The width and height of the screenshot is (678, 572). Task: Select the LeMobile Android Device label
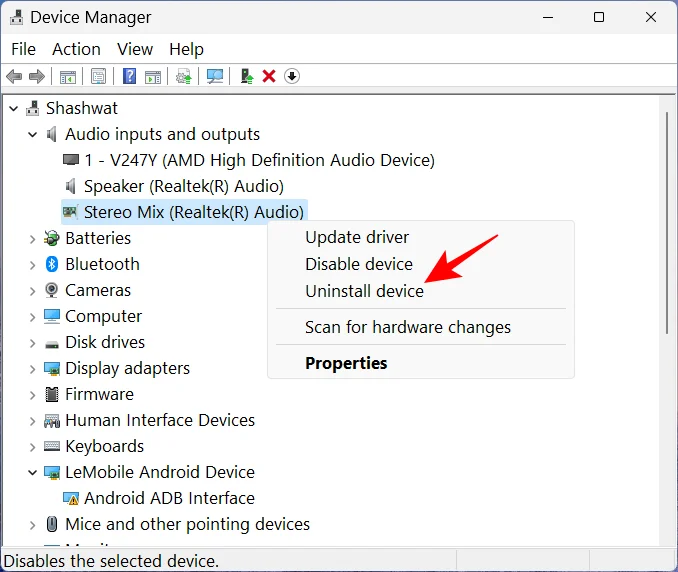pos(160,472)
